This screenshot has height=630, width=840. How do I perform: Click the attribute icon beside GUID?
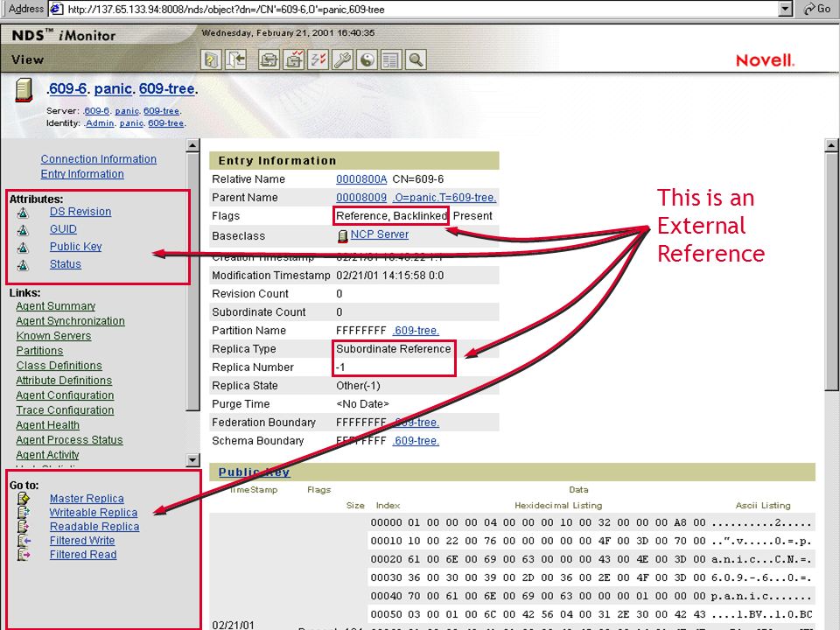(x=23, y=230)
